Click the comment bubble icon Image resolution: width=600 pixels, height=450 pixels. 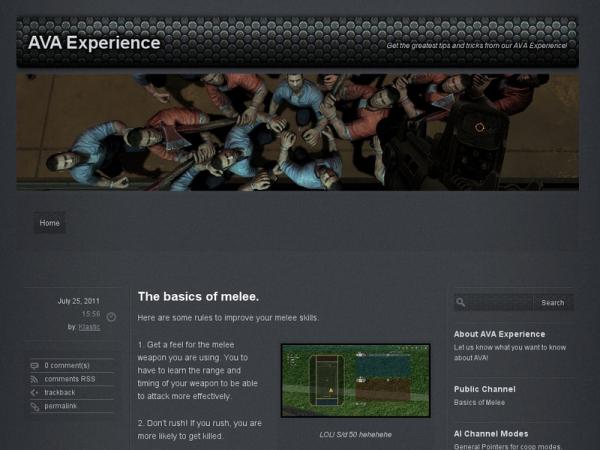34,366
